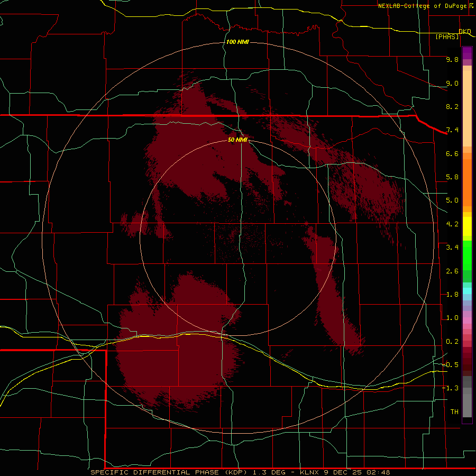Click the KLNX radar station identifier
The image size is (476, 476).
pos(309,472)
